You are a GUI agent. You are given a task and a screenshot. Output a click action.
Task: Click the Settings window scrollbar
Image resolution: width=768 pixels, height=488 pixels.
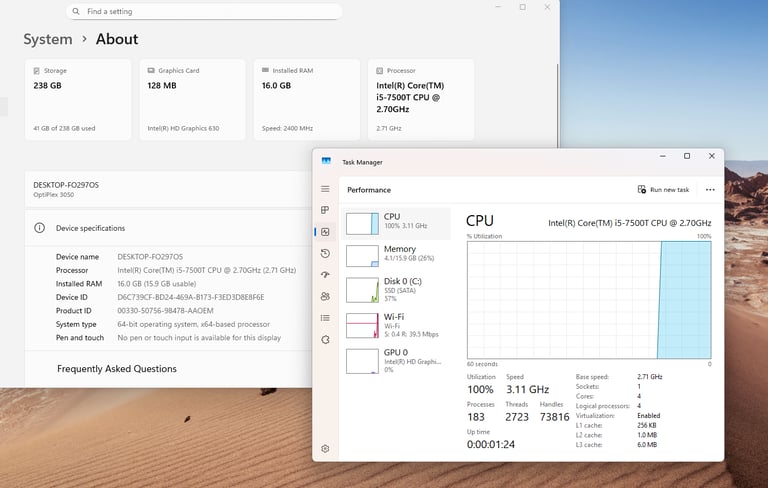tap(557, 105)
